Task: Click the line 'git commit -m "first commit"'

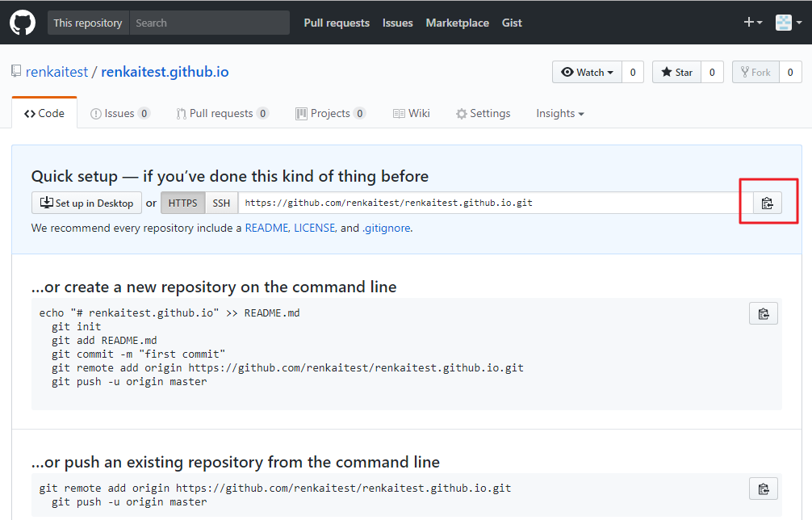Action: coord(138,354)
